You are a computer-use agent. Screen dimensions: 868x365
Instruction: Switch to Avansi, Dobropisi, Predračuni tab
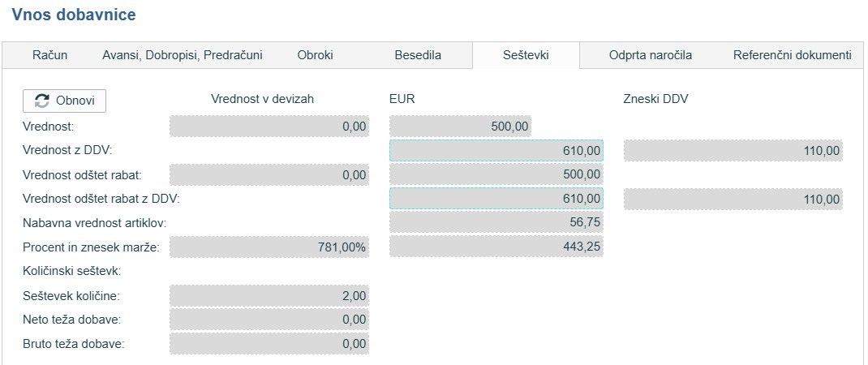pos(182,55)
